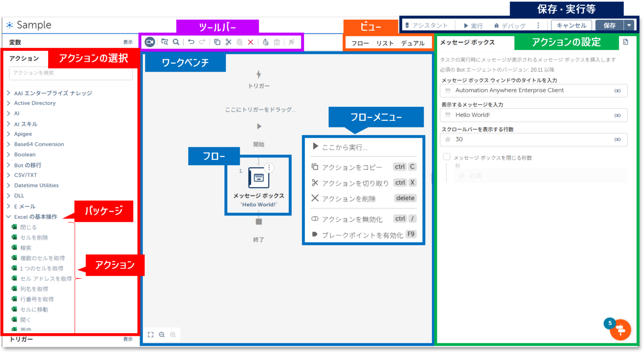Screen dimensions: 644x353
Task: Enable the メッセージ ボックスを閉じる秒数 checkbox
Action: pos(447,156)
